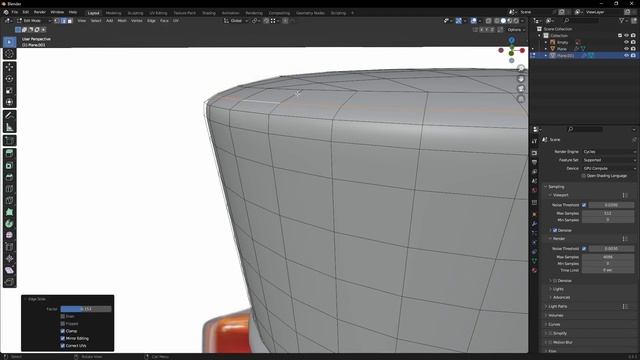Select the Transform tool
The height and width of the screenshot is (360, 640).
pyautogui.click(x=9, y=102)
